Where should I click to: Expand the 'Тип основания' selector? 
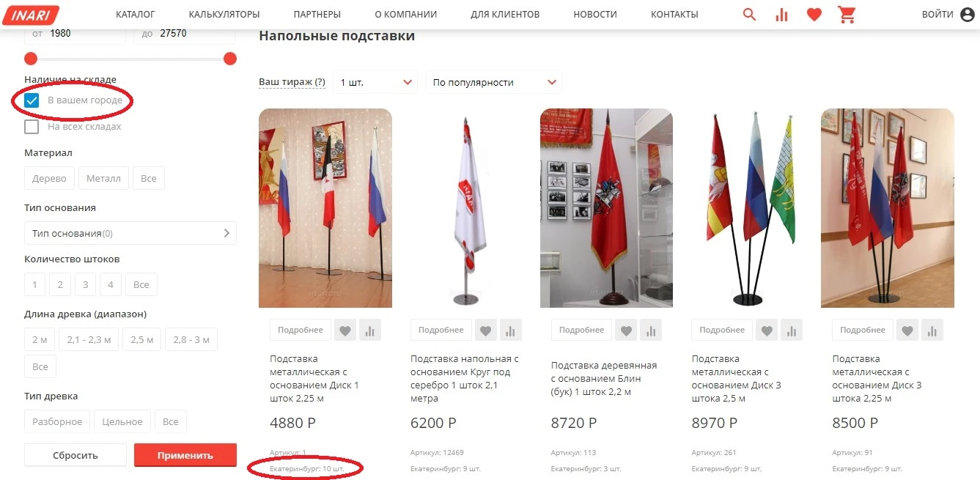click(130, 233)
